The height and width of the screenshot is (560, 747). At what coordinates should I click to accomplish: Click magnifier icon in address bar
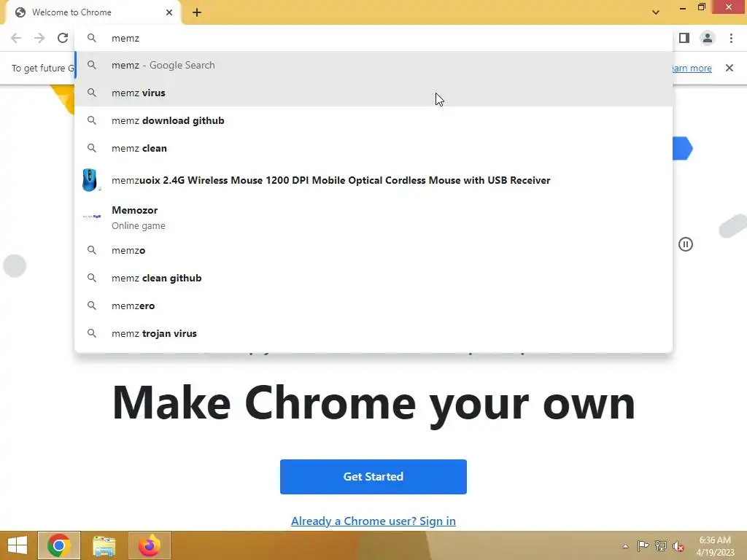(92, 38)
